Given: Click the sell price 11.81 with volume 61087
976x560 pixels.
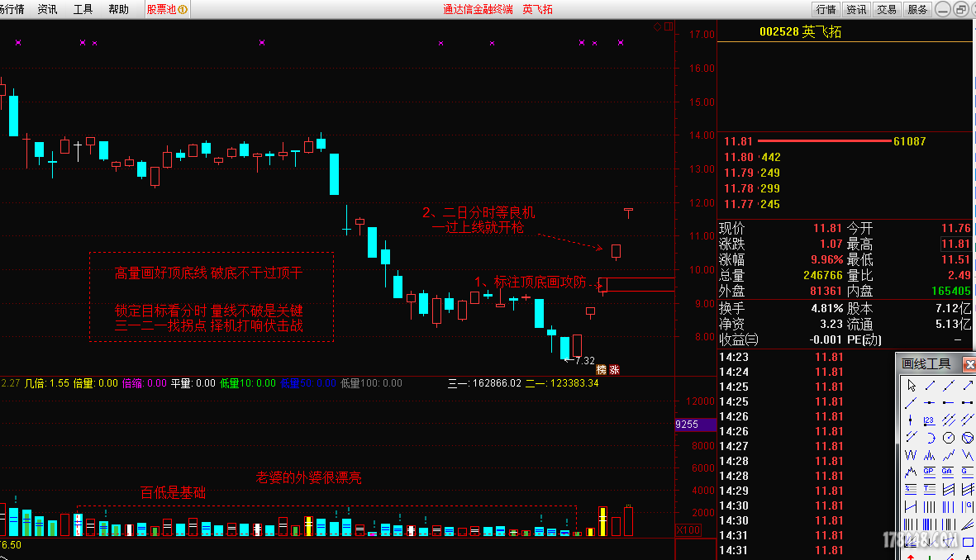Looking at the screenshot, I should (x=825, y=141).
